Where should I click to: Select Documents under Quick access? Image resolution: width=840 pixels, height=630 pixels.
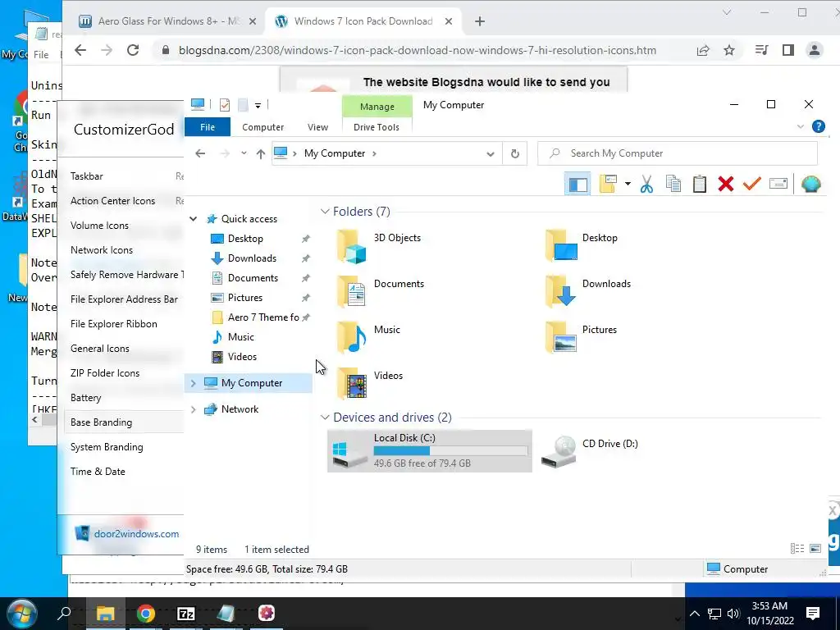252,278
